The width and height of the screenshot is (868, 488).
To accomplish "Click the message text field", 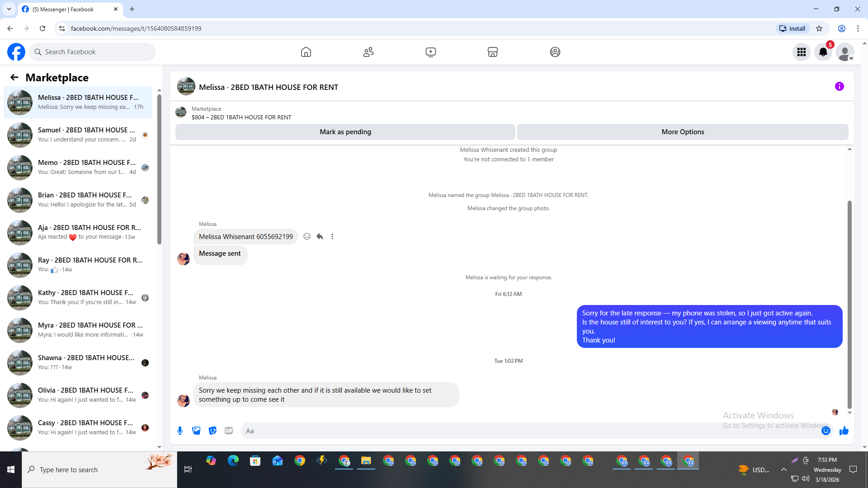I will (529, 431).
